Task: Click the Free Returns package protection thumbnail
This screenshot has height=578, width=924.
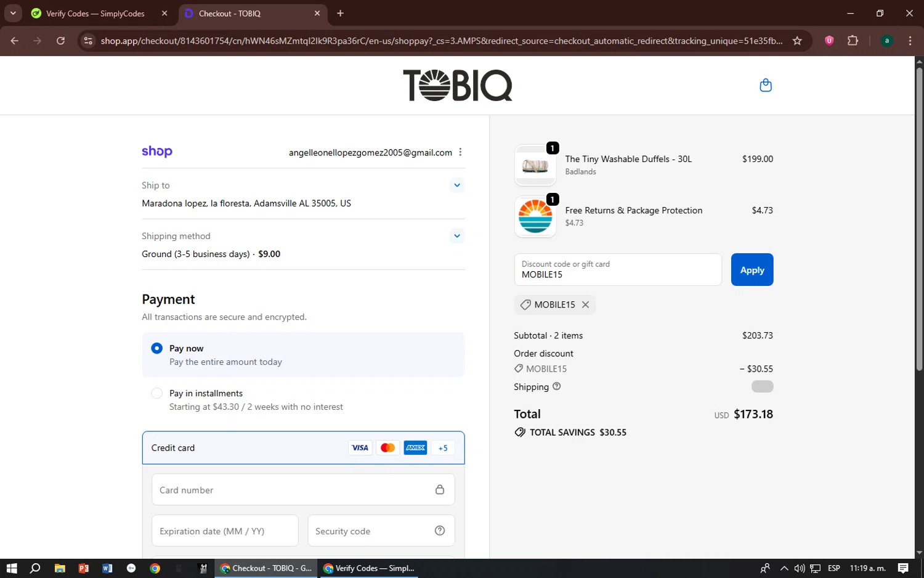Action: pos(535,217)
